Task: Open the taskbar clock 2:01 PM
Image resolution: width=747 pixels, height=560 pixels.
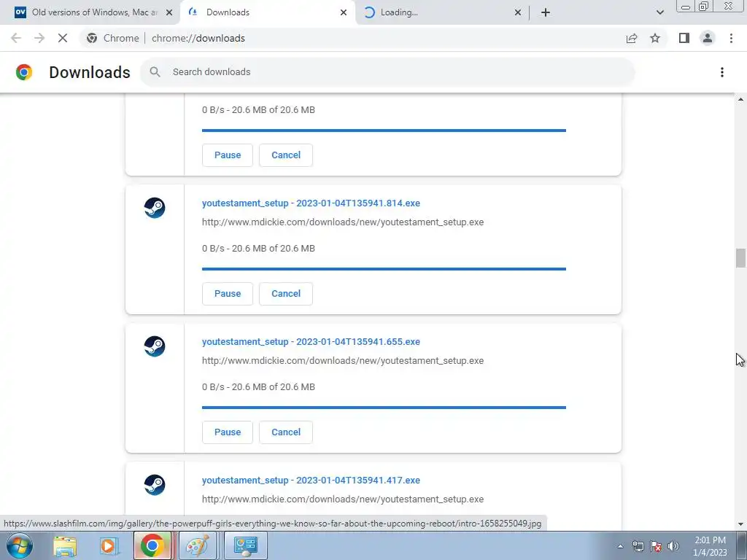Action: pos(710,546)
